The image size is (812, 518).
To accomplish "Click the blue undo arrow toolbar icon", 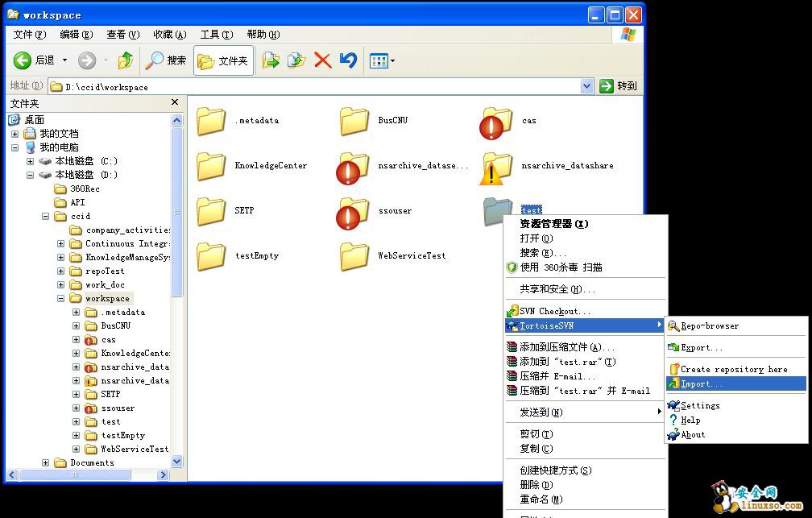I will (348, 60).
